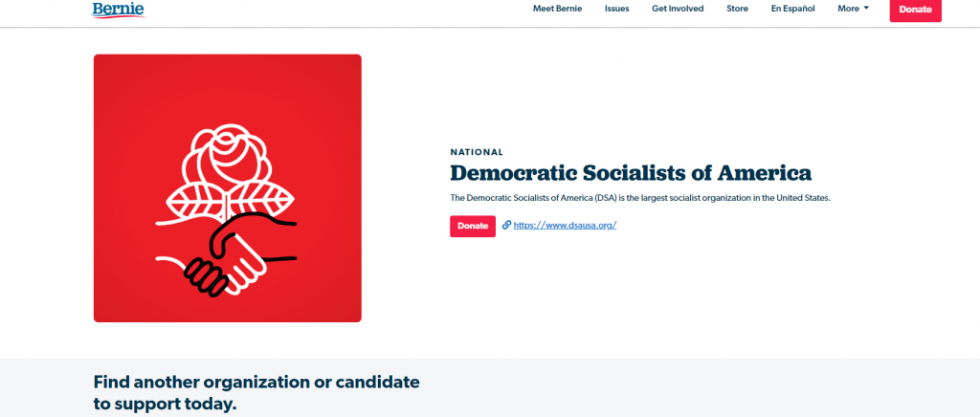Click the chain link icon beside the URL
Screen dimensions: 980x417
tap(506, 226)
